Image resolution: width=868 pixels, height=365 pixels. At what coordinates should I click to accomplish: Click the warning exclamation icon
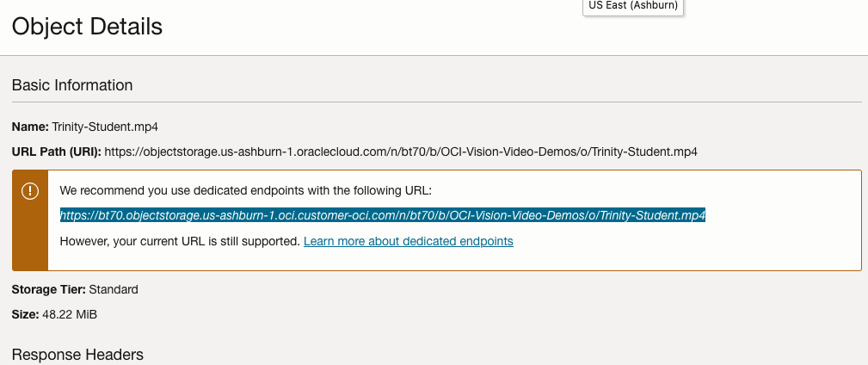30,191
